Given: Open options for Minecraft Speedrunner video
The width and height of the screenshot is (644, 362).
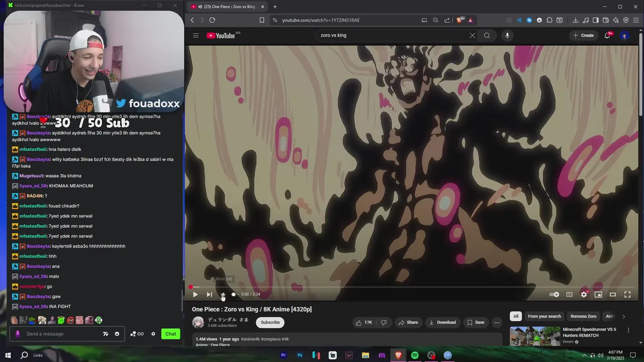Looking at the screenshot, I should 628,330.
